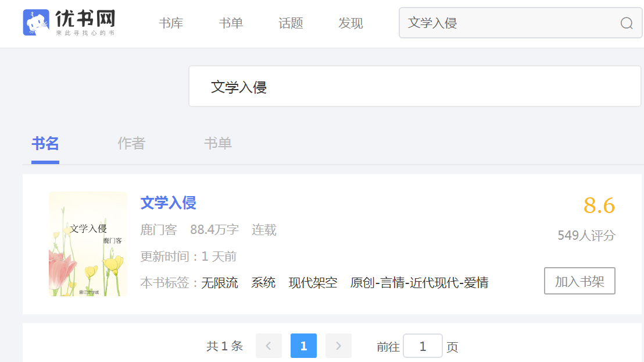Select the 书名 tab
Viewport: 644px width, 362px height.
(x=45, y=143)
